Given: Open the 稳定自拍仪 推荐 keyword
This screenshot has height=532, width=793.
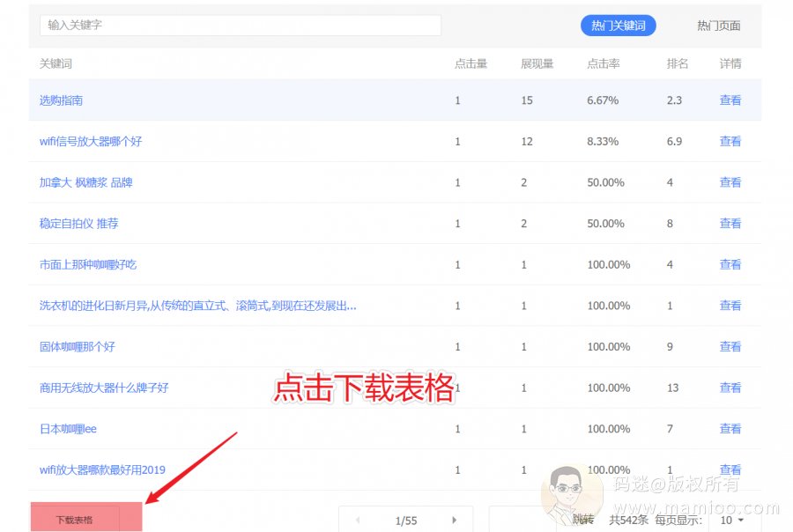Looking at the screenshot, I should pos(79,224).
